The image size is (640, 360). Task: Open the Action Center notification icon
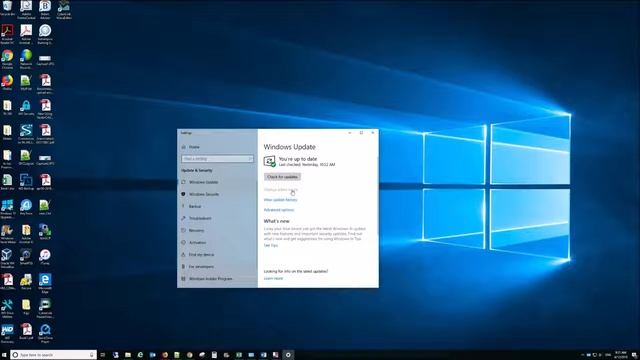(x=634, y=355)
